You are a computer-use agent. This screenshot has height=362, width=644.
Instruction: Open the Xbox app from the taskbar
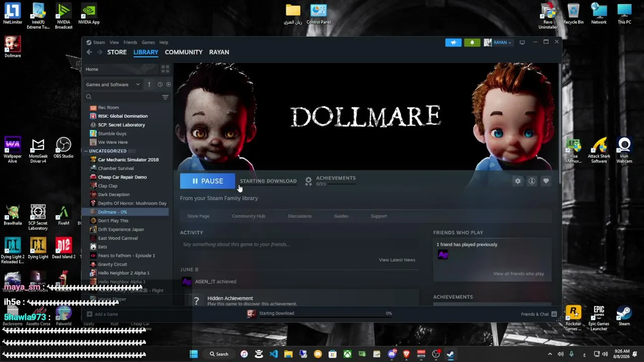click(347, 354)
